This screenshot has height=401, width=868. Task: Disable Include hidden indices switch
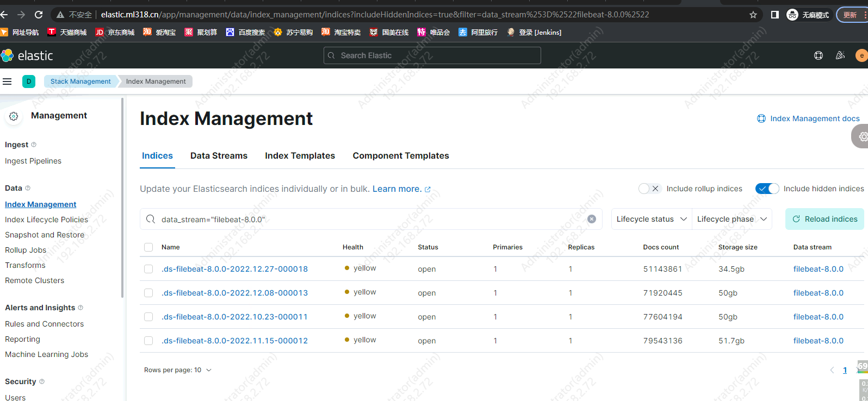(x=767, y=189)
